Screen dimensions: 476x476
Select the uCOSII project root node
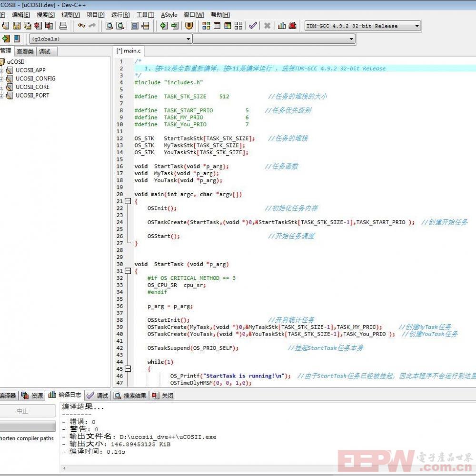point(15,61)
